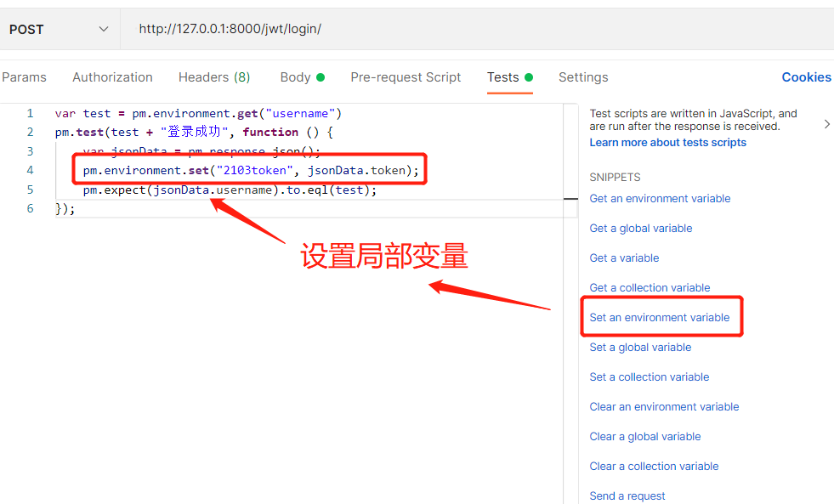
Task: Switch to Pre-request Script tab
Action: 406,77
